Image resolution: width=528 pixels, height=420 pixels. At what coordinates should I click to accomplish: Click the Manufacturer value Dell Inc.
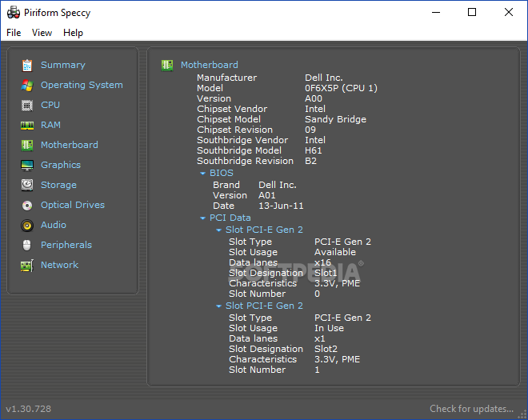pyautogui.click(x=324, y=78)
